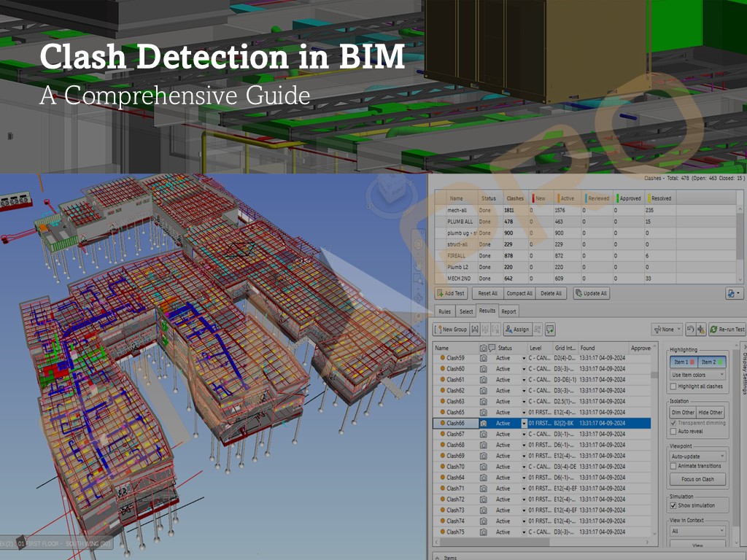The width and height of the screenshot is (747, 560).
Task: Click the Add Test button icon
Action: click(441, 294)
